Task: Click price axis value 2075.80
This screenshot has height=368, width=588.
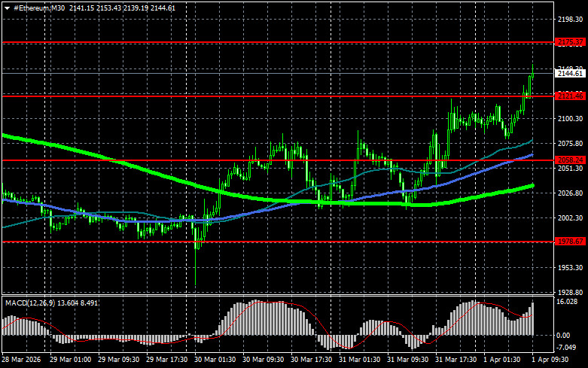Action: click(x=570, y=144)
